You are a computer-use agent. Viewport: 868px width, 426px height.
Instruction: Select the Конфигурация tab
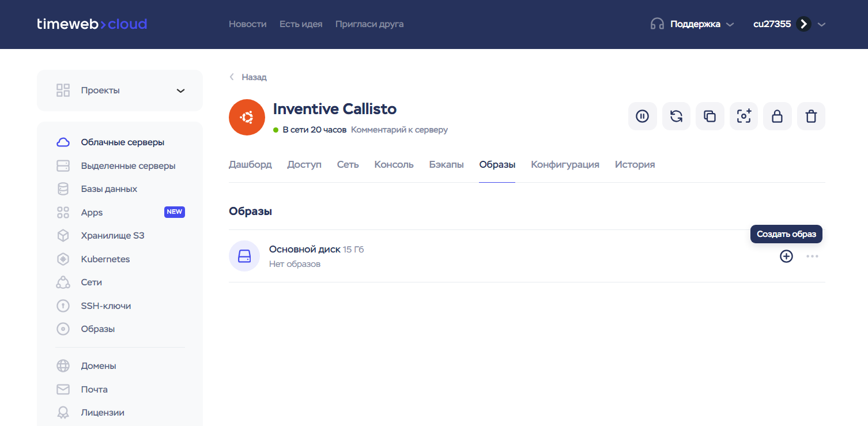point(565,165)
